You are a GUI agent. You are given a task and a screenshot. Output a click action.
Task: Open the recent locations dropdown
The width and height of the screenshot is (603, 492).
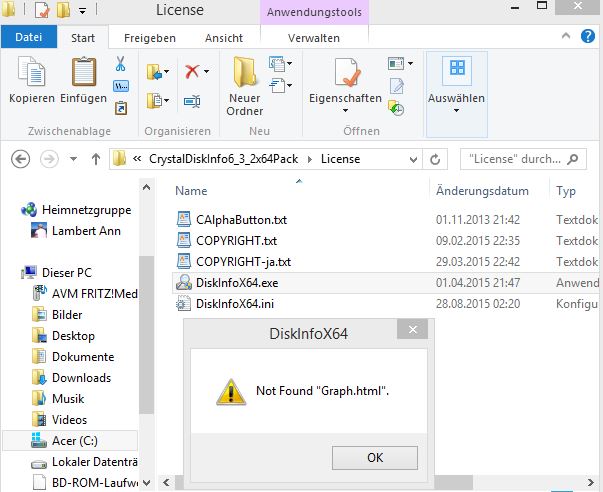point(73,158)
